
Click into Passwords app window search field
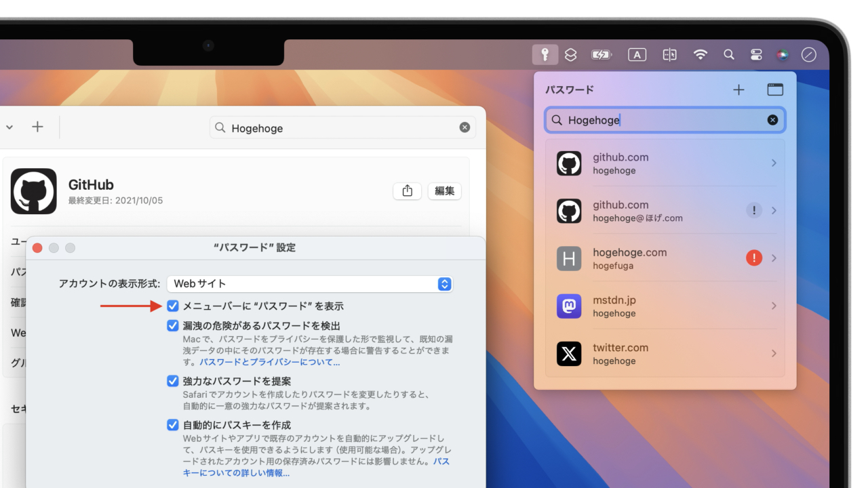(342, 127)
